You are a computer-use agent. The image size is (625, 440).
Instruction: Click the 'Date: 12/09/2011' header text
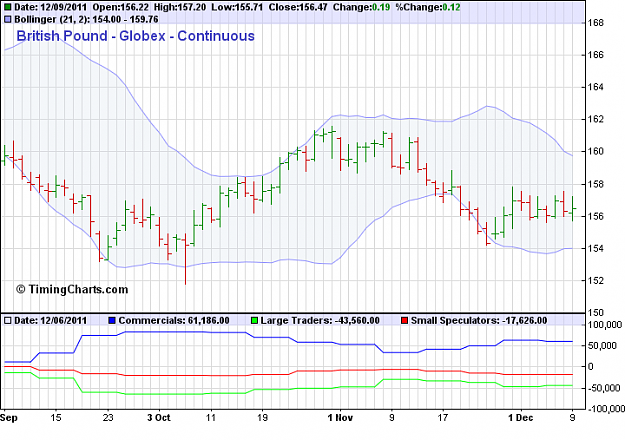pyautogui.click(x=50, y=7)
